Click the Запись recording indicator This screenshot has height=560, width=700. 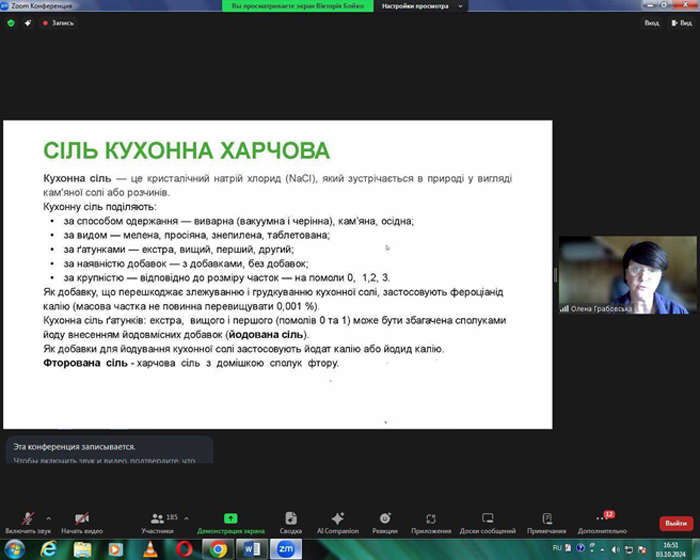pos(58,23)
